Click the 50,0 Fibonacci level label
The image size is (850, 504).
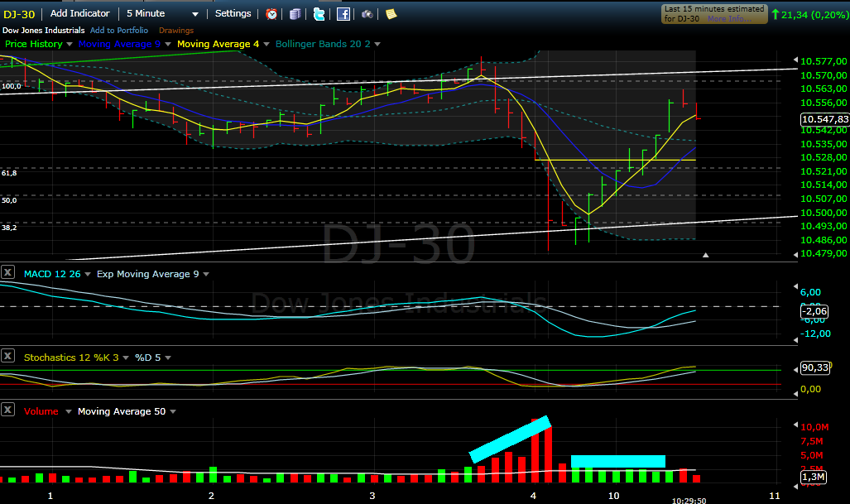pos(9,200)
